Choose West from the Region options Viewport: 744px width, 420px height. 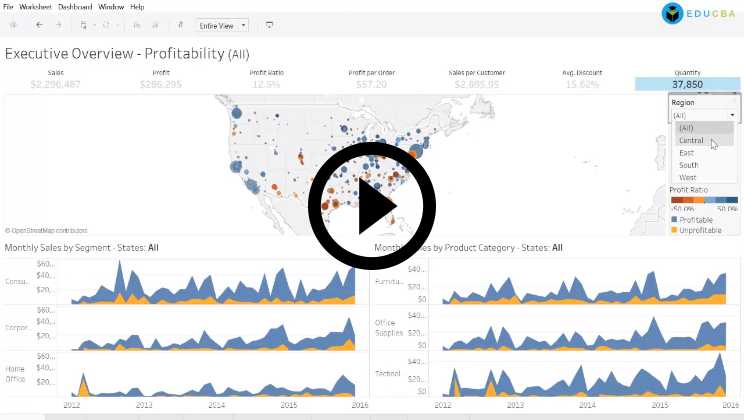[687, 177]
